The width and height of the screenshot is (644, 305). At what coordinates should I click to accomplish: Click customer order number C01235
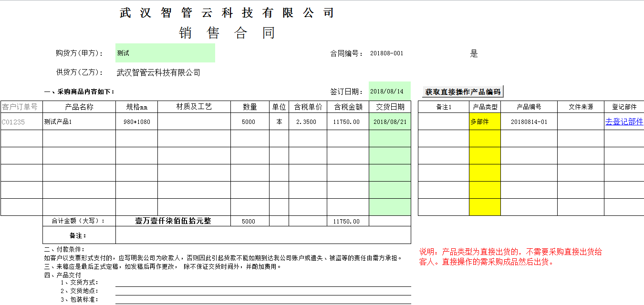pos(21,122)
